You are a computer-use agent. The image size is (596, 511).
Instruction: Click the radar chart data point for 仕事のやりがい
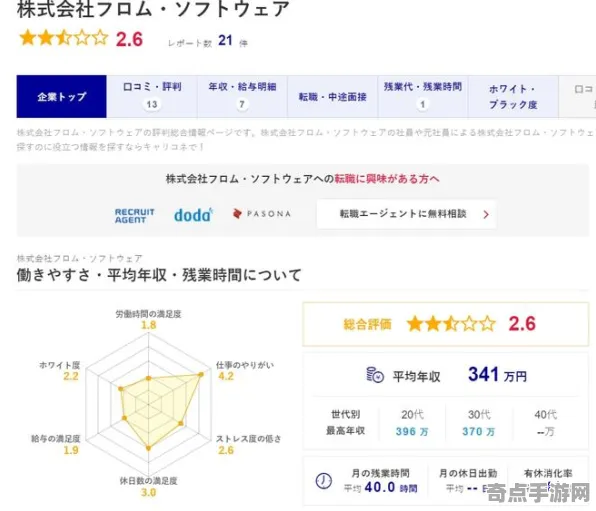point(201,375)
